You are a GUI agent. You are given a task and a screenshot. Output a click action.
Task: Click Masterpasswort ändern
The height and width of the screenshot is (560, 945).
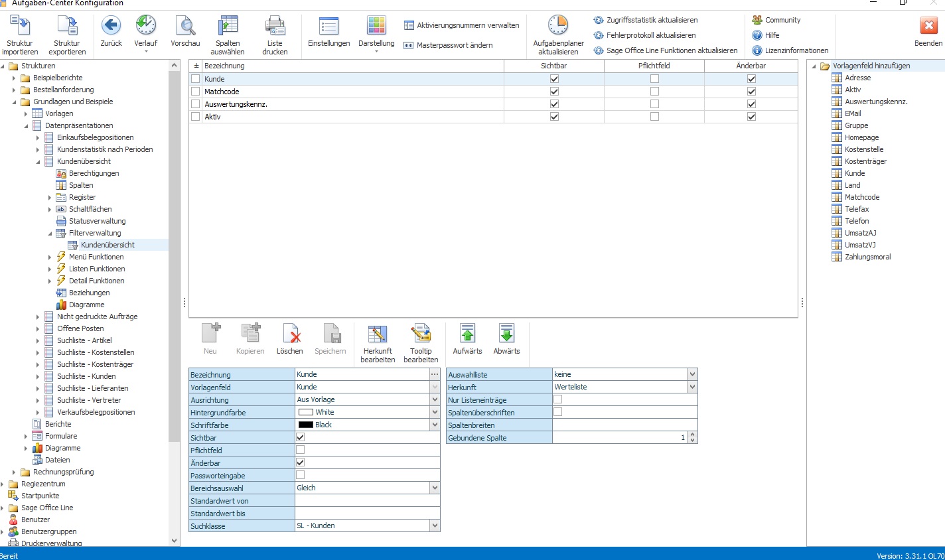[455, 45]
